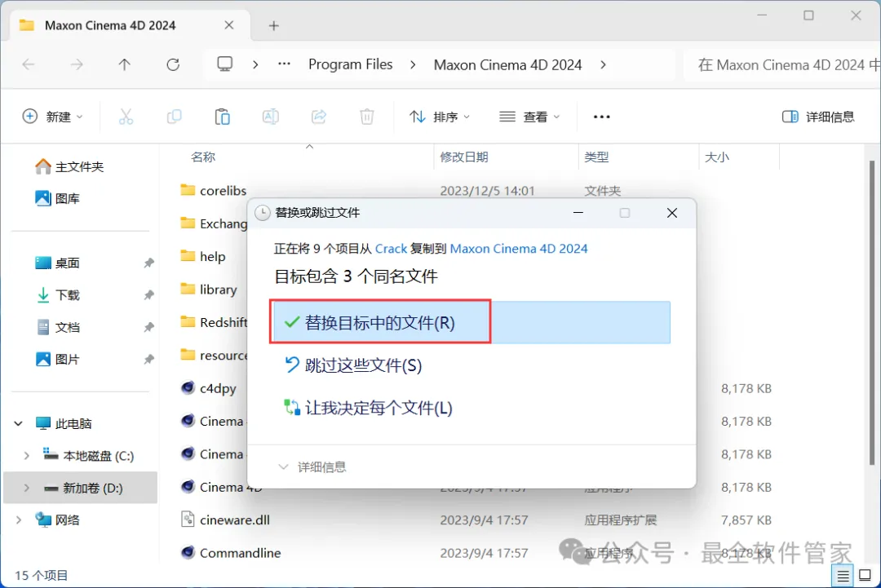Expand breadcrumb chevron after Maxon Cinema 4D 2024
The image size is (881, 588).
pyautogui.click(x=603, y=65)
